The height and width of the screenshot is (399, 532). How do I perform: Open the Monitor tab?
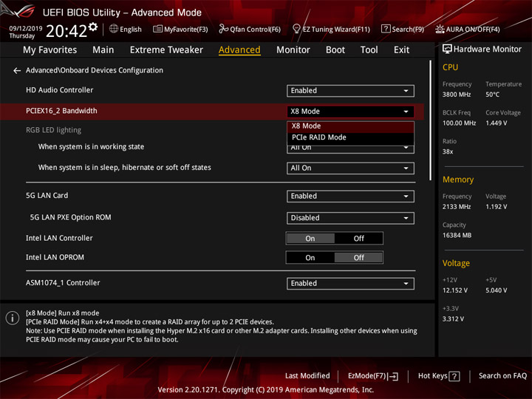pyautogui.click(x=293, y=50)
